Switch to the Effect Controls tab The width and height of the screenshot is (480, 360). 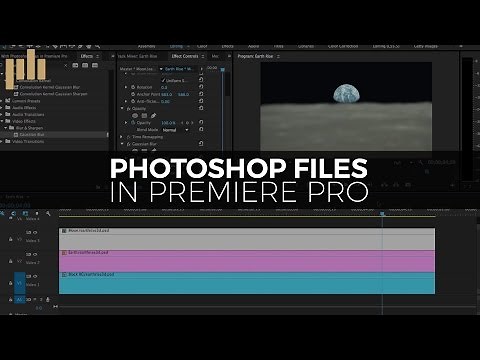coord(185,56)
